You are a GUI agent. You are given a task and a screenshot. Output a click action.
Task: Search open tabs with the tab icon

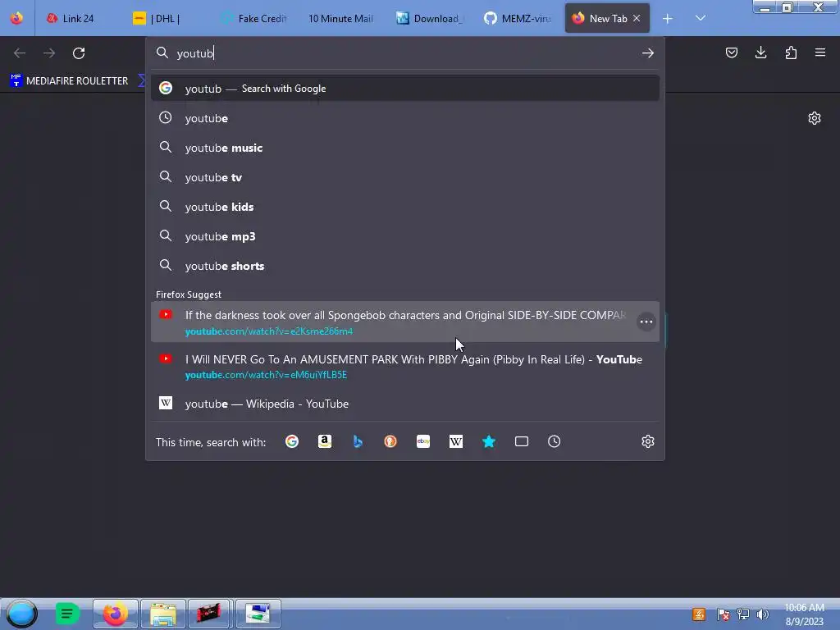521,441
